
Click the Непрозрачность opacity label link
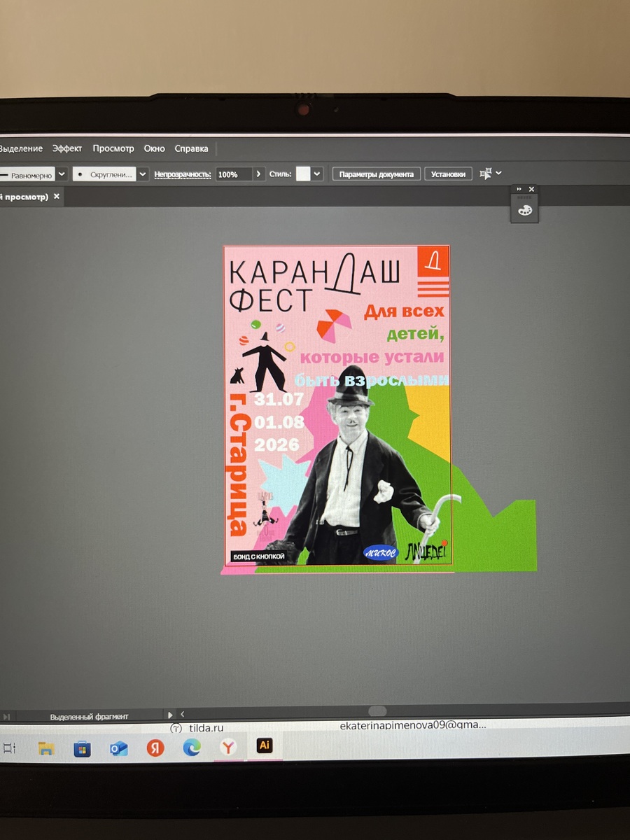click(x=183, y=174)
